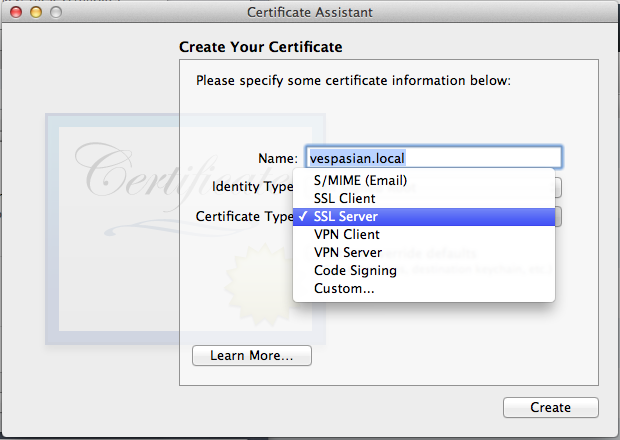This screenshot has height=440, width=620.
Task: Click the Identity Type popup arrow edge
Action: [558, 187]
